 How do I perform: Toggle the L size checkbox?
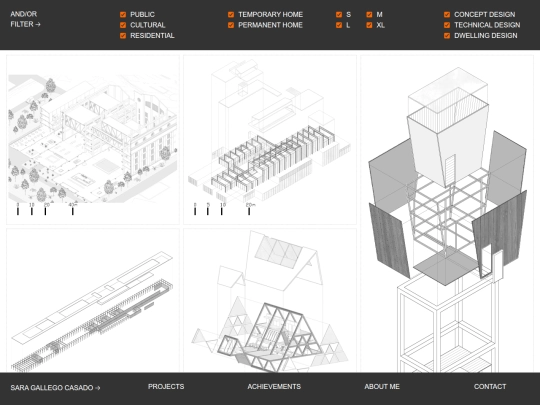[x=339, y=25]
